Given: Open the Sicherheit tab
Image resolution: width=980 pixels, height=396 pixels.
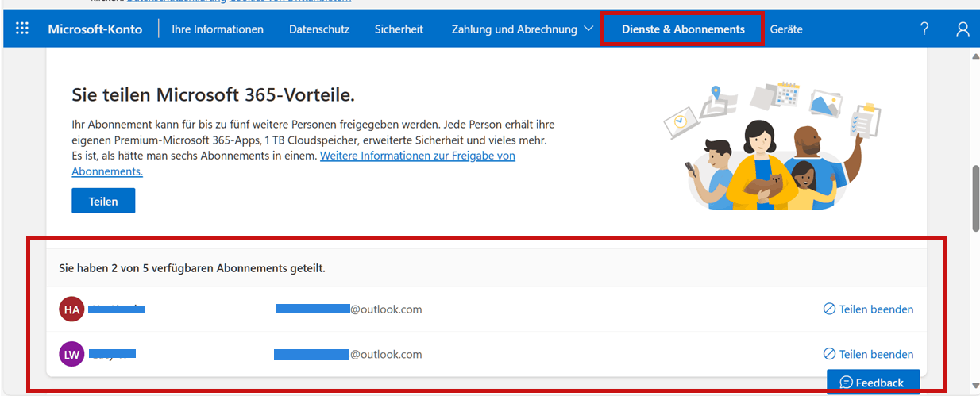Looking at the screenshot, I should point(399,29).
